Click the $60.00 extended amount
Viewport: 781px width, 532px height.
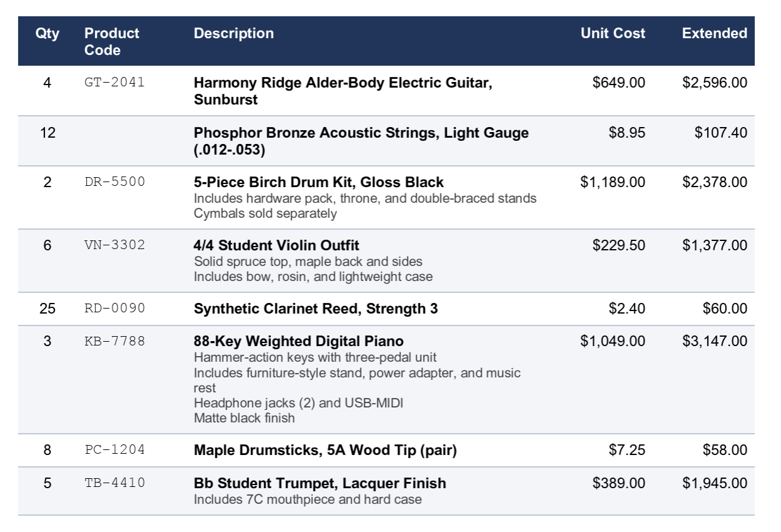tap(725, 309)
